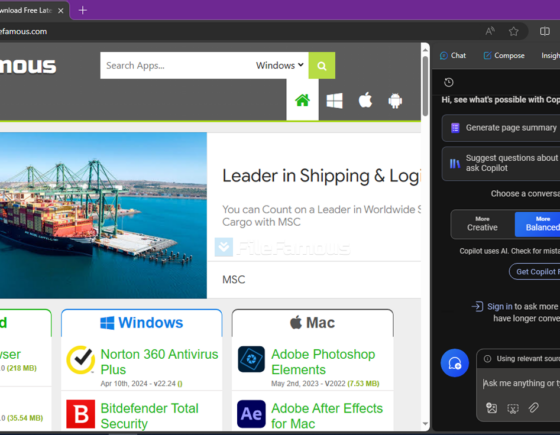
Task: Click Get Copilot button
Action: (535, 272)
